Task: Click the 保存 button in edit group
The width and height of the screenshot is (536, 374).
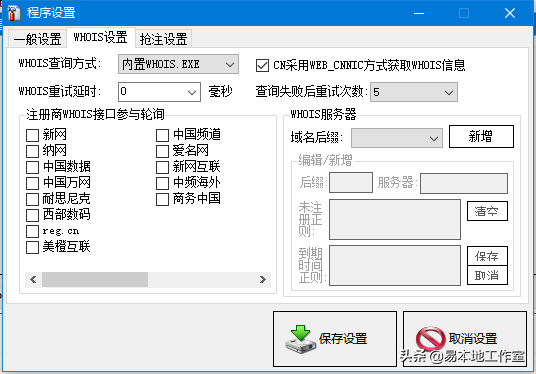Action: click(487, 256)
